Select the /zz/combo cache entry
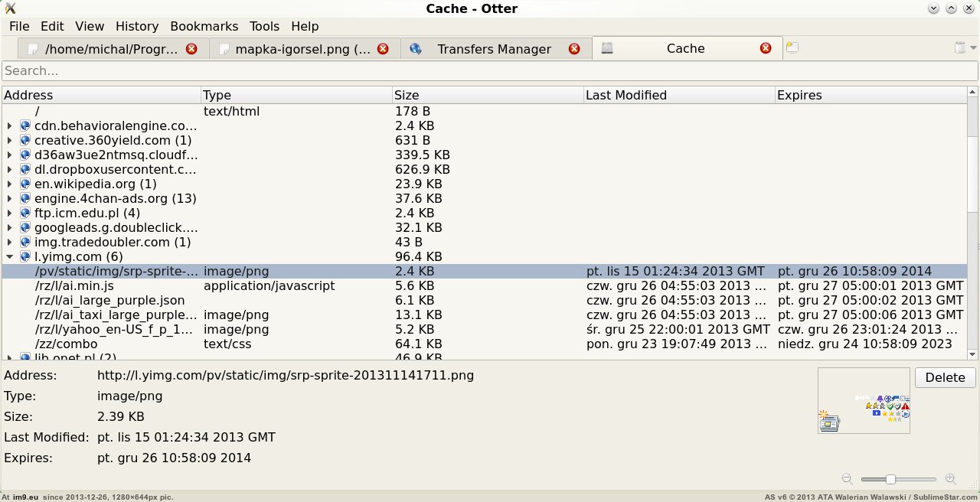 click(485, 344)
